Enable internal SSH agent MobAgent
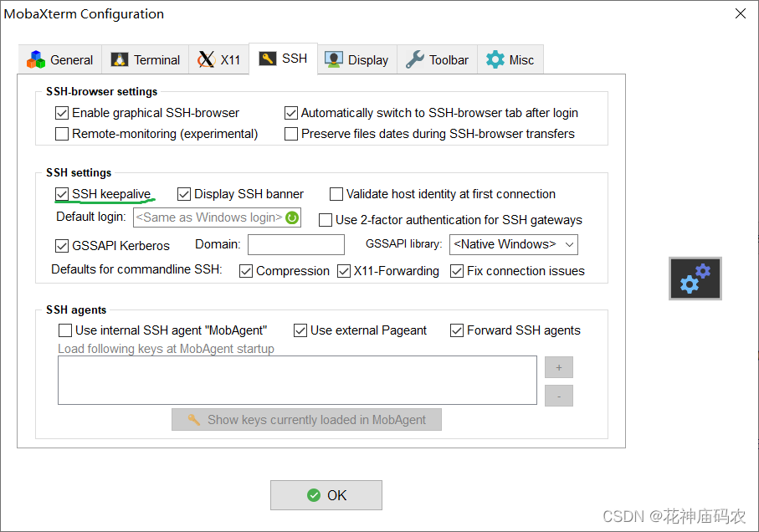The image size is (759, 532). (65, 330)
